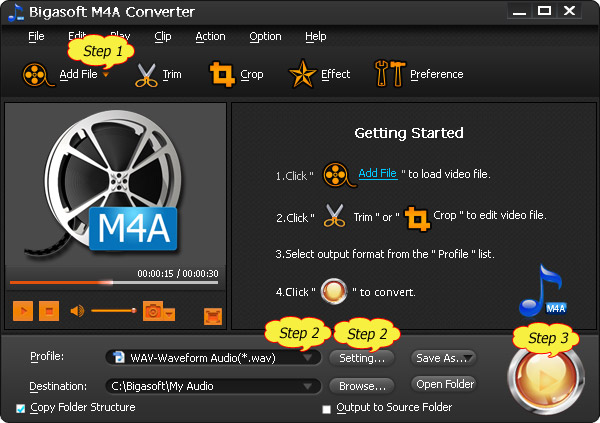Open the snapshot options dropdown
Viewport: 600px width, 423px height.
[x=169, y=314]
